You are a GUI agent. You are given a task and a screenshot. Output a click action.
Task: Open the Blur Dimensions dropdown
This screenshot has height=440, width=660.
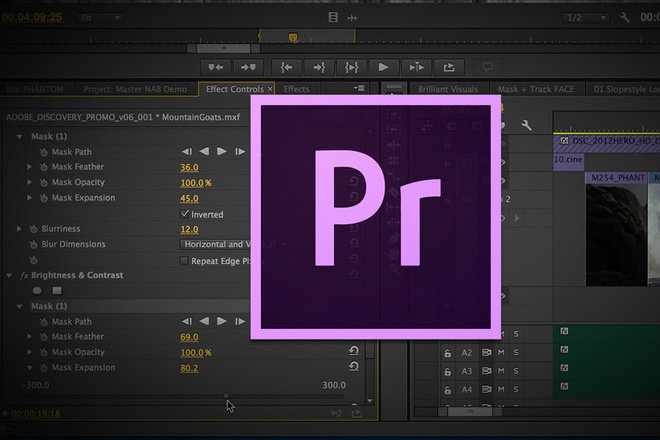pyautogui.click(x=234, y=244)
